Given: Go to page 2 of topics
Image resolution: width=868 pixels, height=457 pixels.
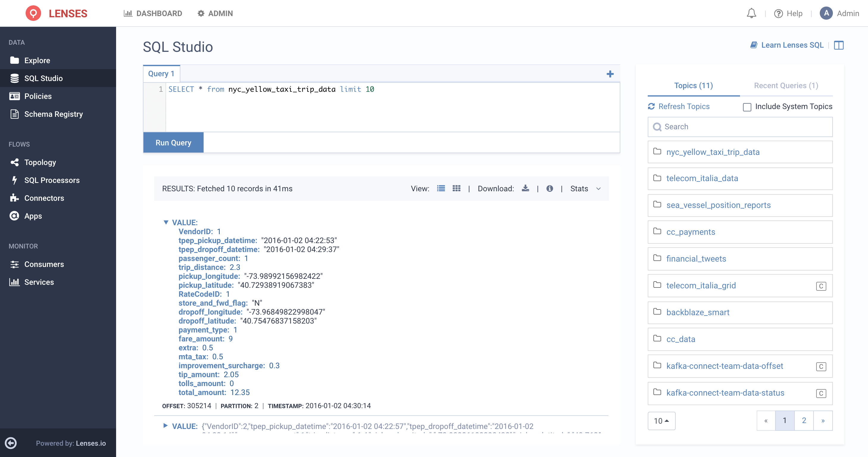Looking at the screenshot, I should 804,420.
